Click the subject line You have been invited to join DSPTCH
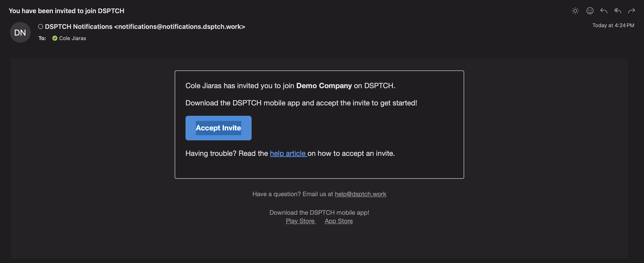Screen dimensions: 644x263 tap(67, 11)
